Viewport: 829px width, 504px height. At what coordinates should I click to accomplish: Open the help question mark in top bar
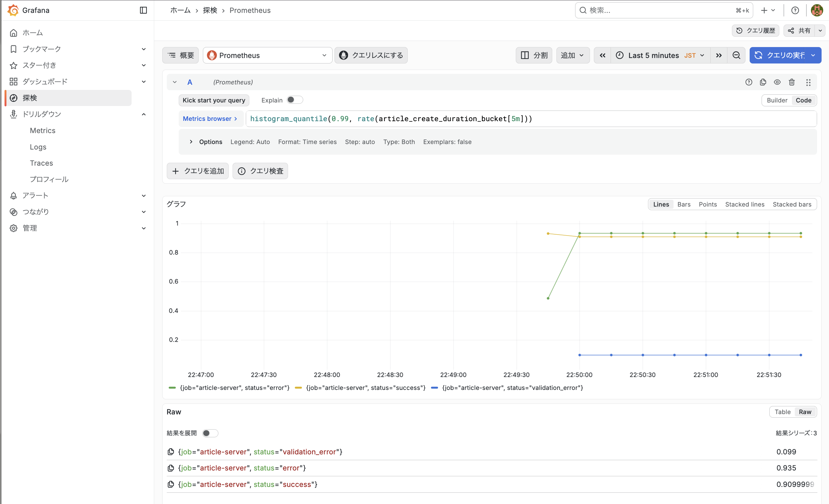[795, 10]
